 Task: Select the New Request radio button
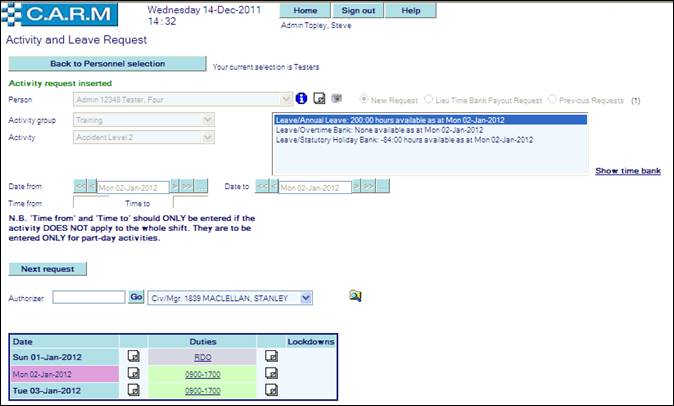[365, 101]
